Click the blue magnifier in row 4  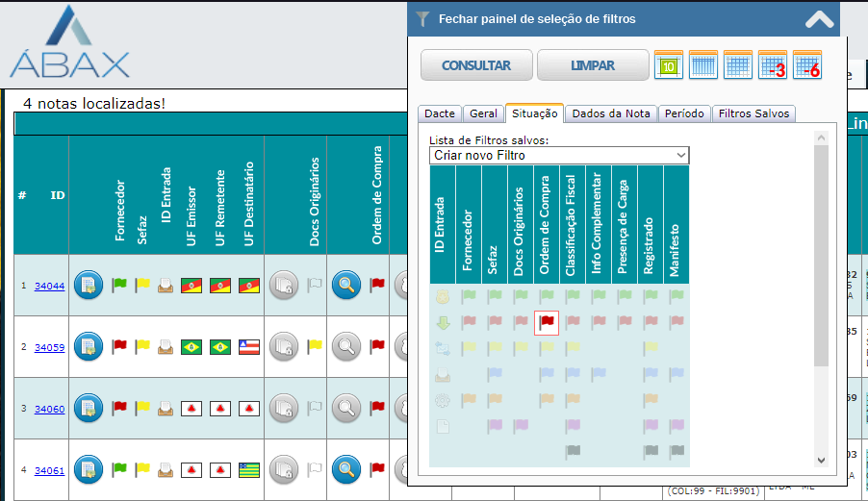coord(346,469)
